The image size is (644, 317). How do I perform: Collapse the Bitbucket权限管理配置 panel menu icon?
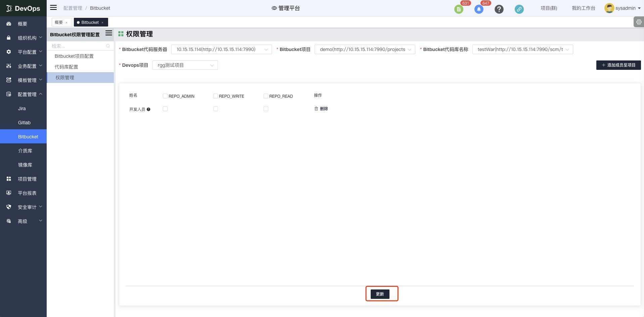[x=109, y=33]
